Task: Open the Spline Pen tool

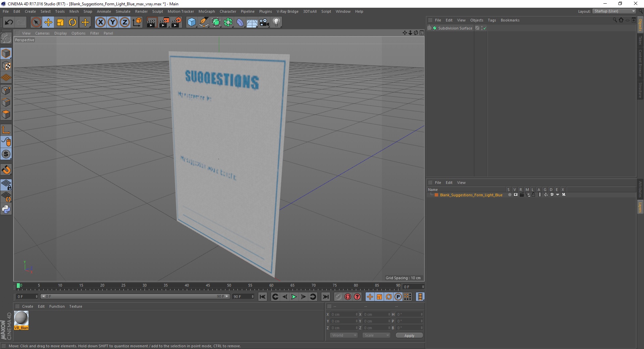Action: [204, 22]
